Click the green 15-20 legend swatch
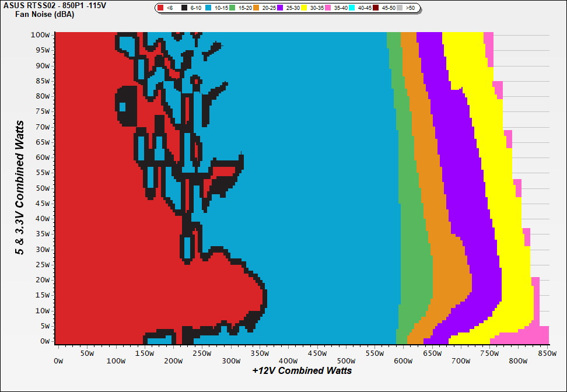This screenshot has height=392, width=567. click(232, 8)
